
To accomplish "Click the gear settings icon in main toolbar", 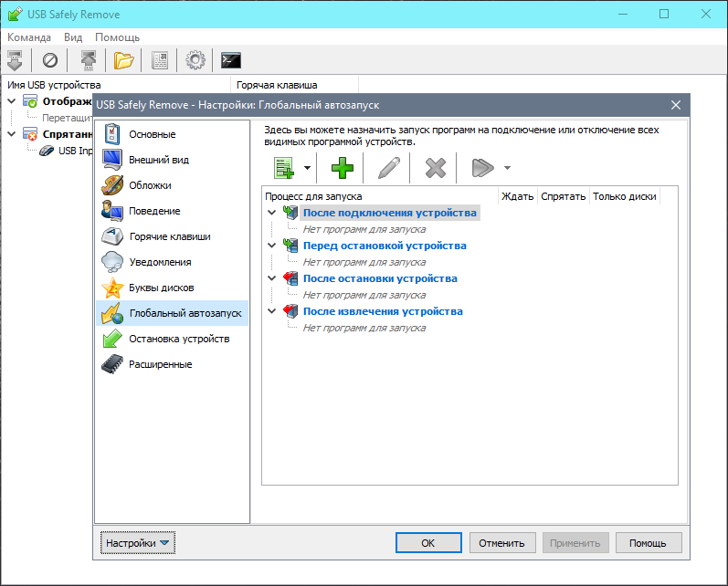I will (195, 60).
